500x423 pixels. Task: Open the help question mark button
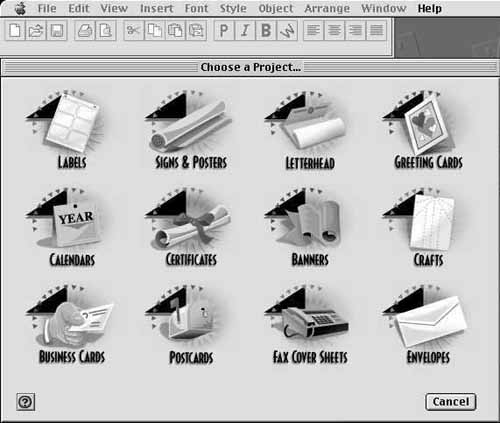point(25,402)
